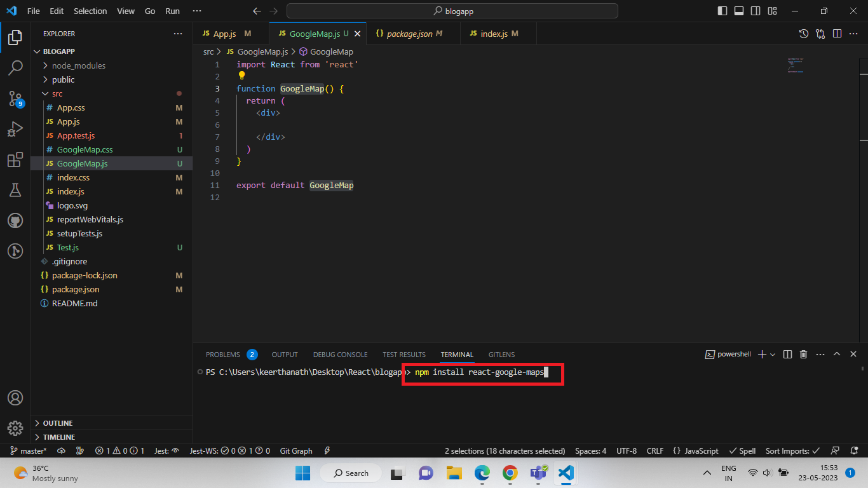Viewport: 868px width, 488px height.
Task: Open the Testing flask icon view
Action: point(15,190)
